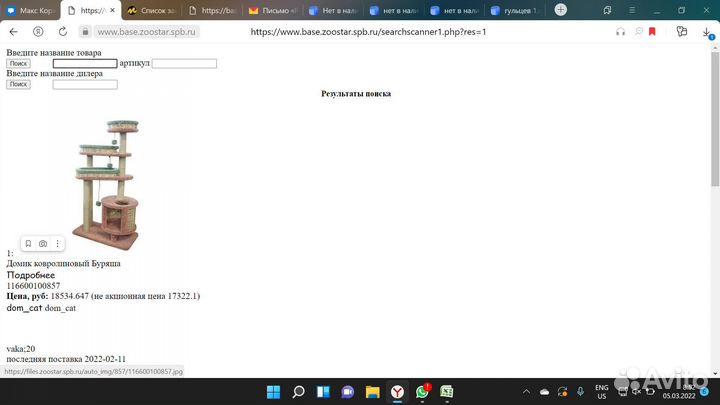Click the camera icon on image overlay
Viewport: 720px width, 405px height.
pyautogui.click(x=43, y=244)
